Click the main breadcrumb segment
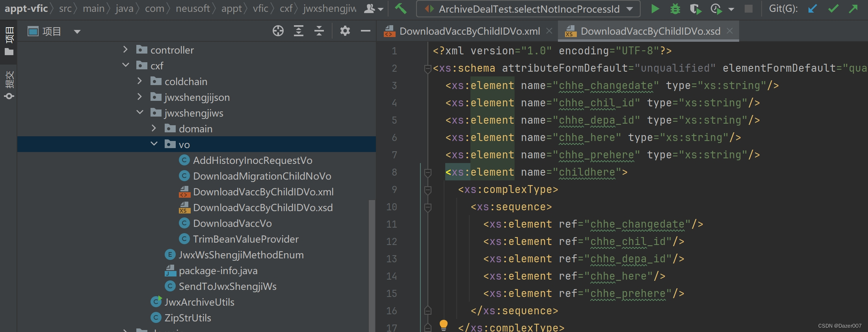Image resolution: width=868 pixels, height=332 pixels. pos(93,9)
